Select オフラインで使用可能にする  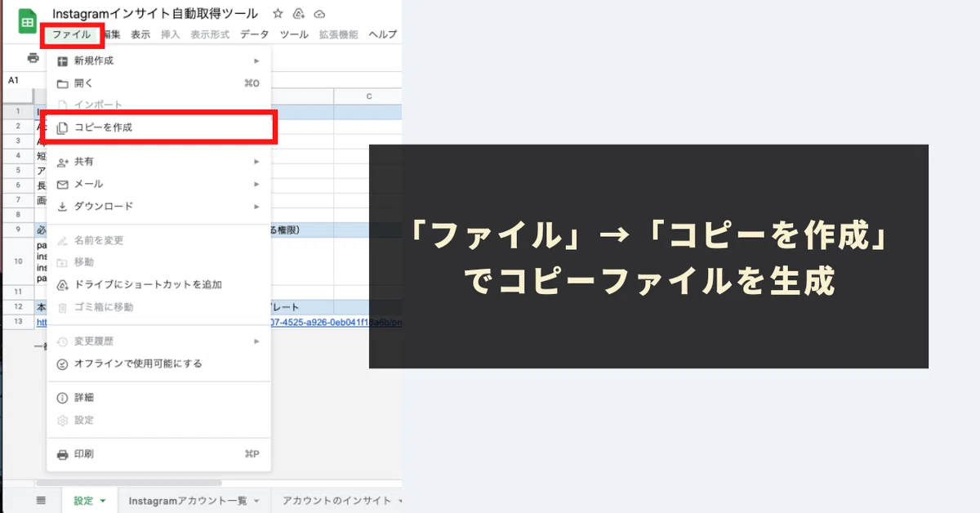(x=158, y=364)
